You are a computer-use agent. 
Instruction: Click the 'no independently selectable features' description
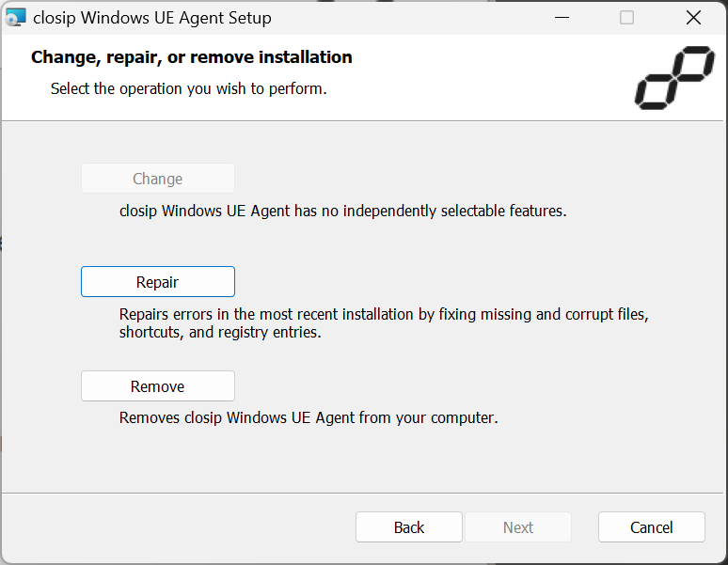coord(343,212)
